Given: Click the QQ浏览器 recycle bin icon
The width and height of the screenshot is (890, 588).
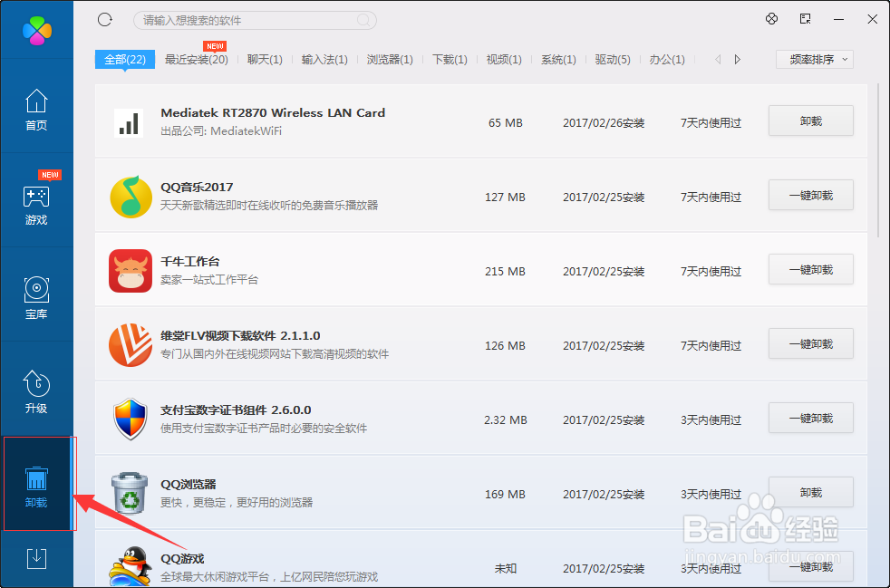Looking at the screenshot, I should pyautogui.click(x=131, y=492).
